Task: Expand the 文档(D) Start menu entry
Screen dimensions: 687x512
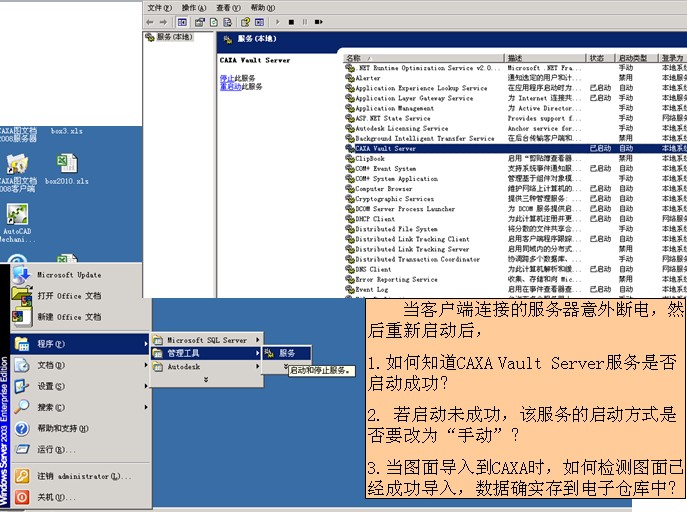Action: click(80, 365)
